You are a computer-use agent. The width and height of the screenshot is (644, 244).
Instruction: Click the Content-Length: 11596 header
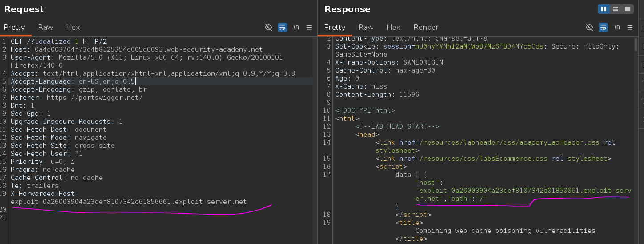point(377,94)
